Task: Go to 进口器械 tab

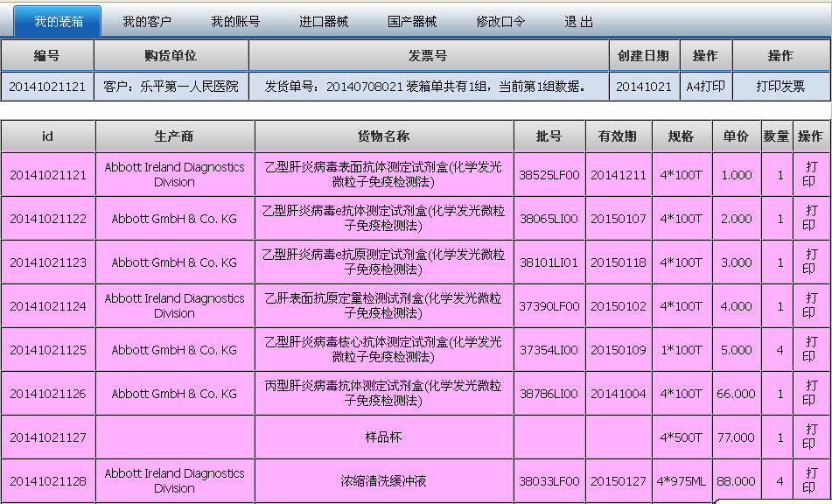Action: 324,22
